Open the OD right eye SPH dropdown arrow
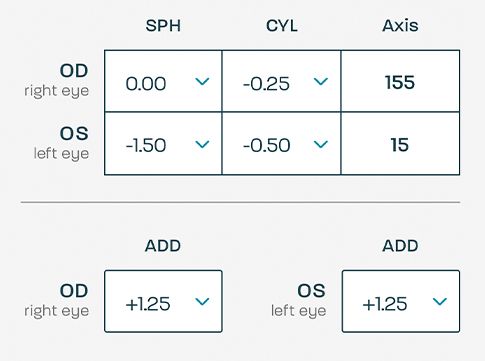Image resolution: width=485 pixels, height=361 pixels. click(202, 81)
